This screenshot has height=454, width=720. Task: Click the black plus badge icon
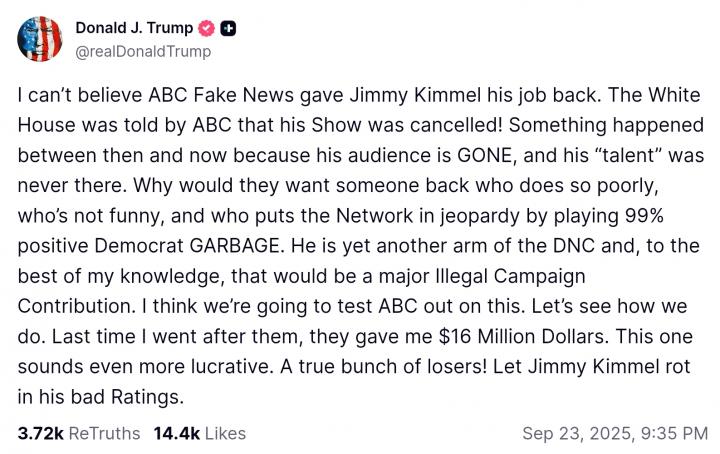tap(229, 28)
